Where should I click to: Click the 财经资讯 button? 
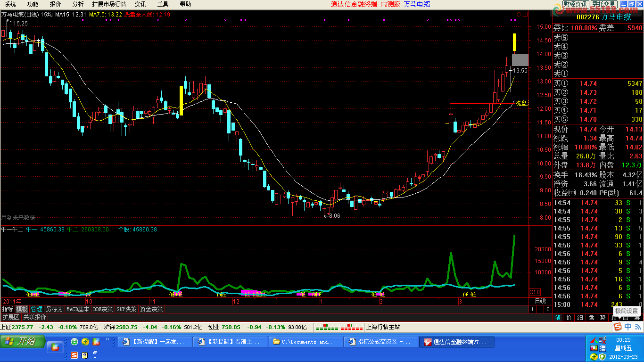[x=575, y=4]
